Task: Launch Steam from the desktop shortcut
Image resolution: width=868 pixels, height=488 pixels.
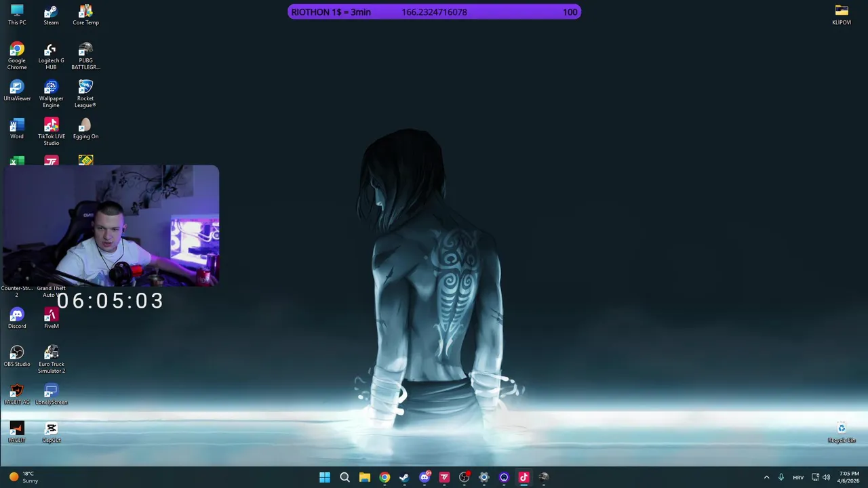Action: coord(51,14)
